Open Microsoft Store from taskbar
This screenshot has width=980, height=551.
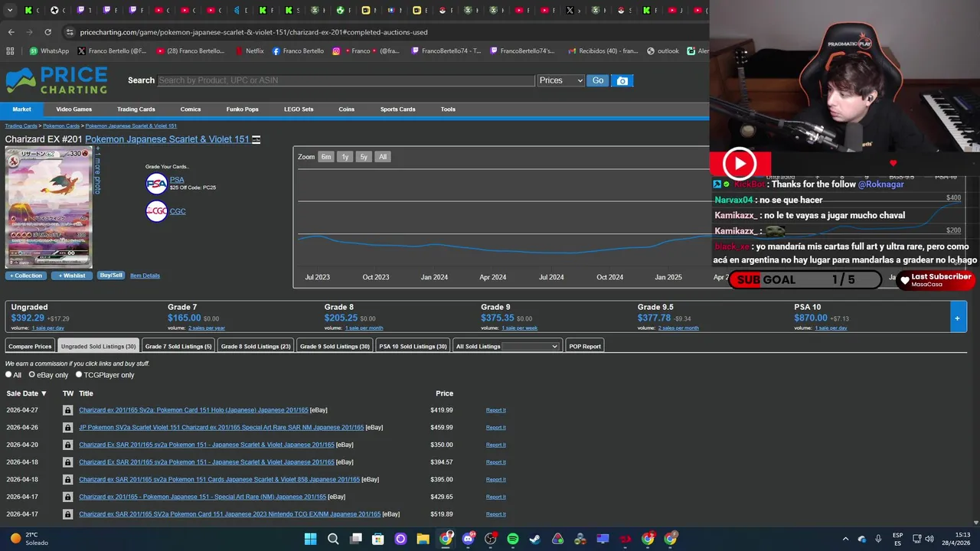tap(377, 539)
